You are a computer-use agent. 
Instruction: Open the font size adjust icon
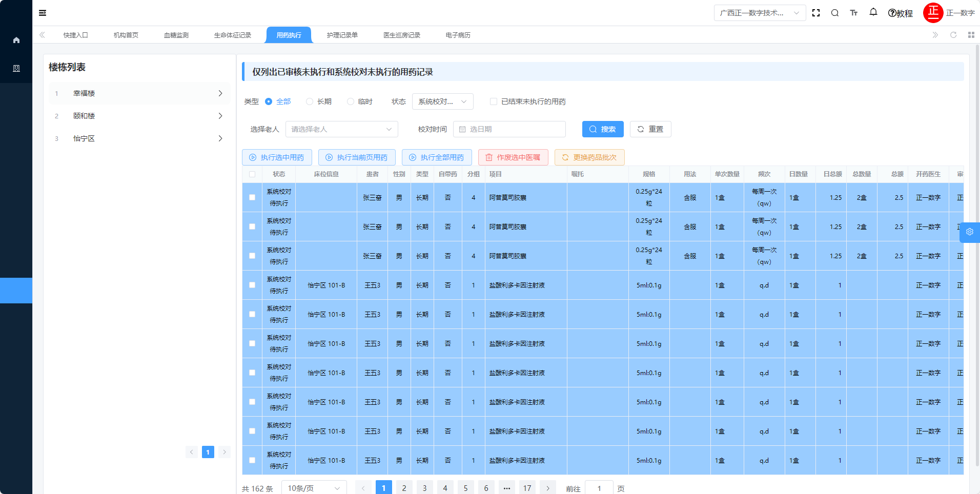point(854,13)
